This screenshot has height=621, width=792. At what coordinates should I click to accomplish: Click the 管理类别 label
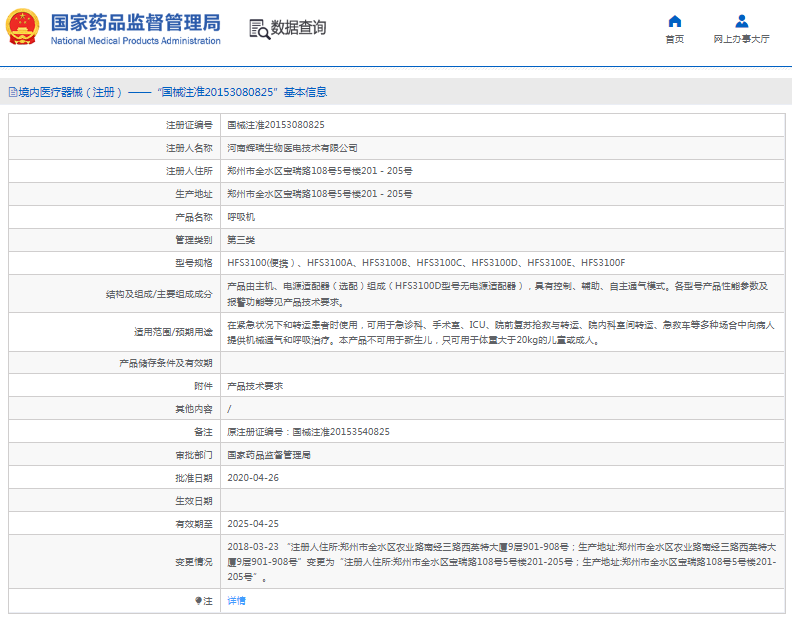point(194,240)
